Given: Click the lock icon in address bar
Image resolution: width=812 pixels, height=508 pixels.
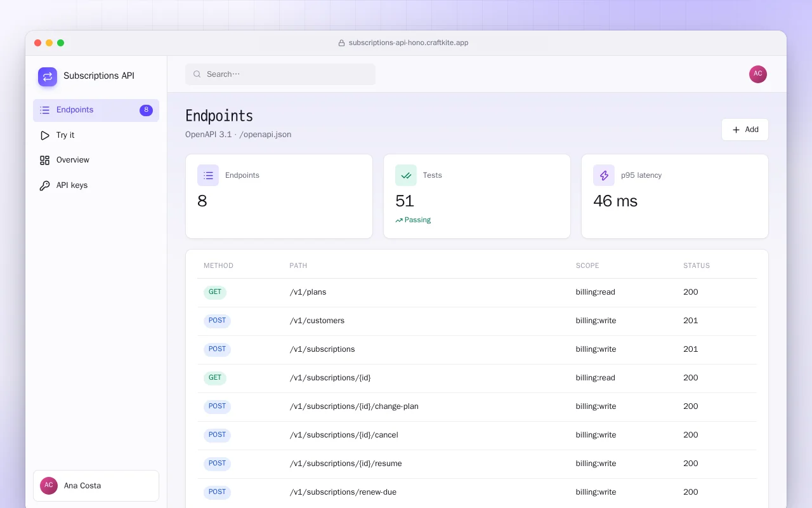Looking at the screenshot, I should 341,43.
